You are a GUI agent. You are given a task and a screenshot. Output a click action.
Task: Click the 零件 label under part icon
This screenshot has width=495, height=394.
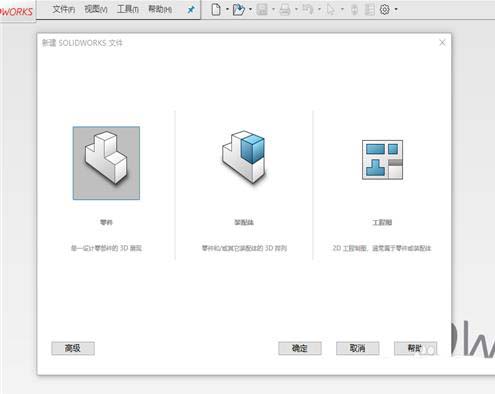[x=106, y=222]
